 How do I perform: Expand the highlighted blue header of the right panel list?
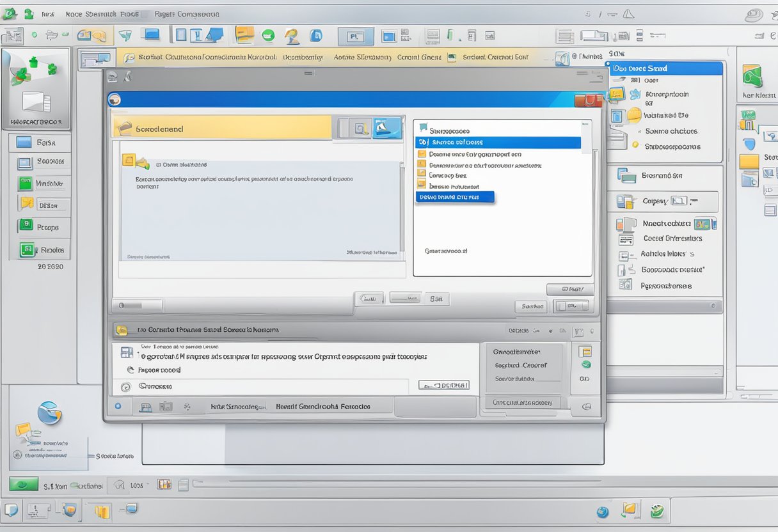pyautogui.click(x=665, y=68)
